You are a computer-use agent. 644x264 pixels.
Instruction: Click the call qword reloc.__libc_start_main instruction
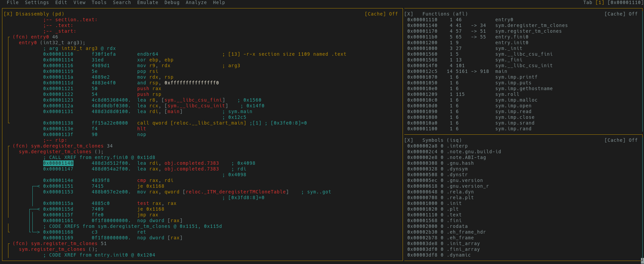click(192, 123)
